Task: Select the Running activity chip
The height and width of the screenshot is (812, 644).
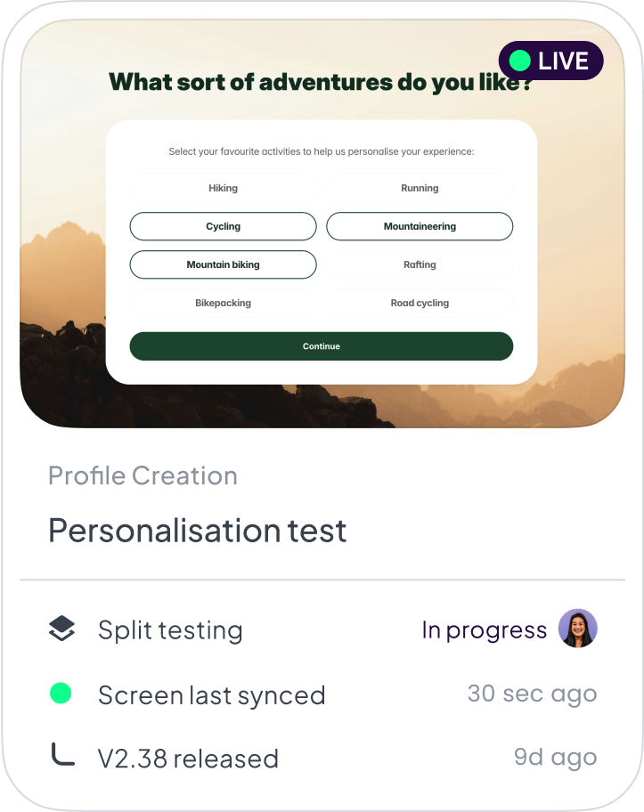Action: tap(420, 188)
